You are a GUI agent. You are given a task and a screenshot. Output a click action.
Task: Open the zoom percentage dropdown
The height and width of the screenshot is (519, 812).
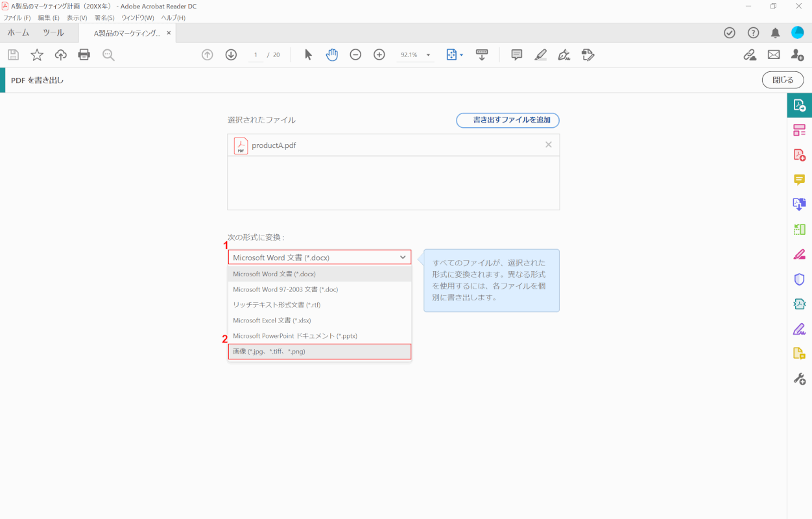pos(429,55)
